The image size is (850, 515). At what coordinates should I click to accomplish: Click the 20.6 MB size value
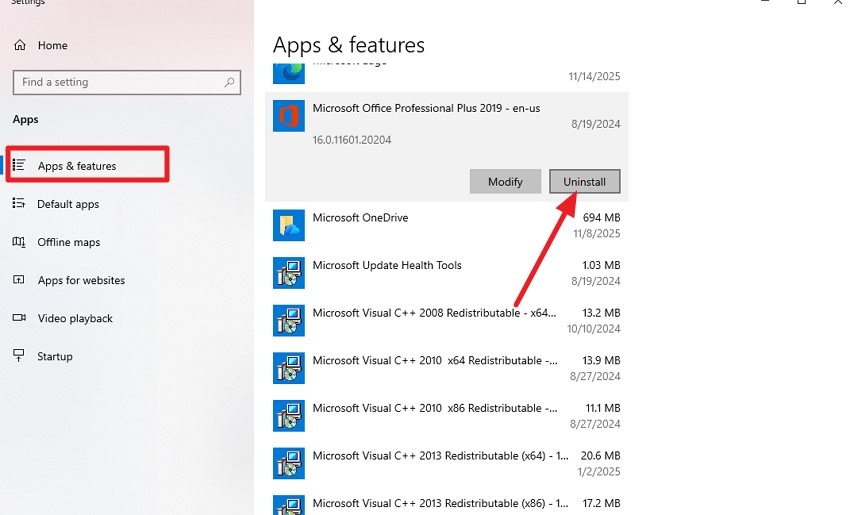pos(601,456)
